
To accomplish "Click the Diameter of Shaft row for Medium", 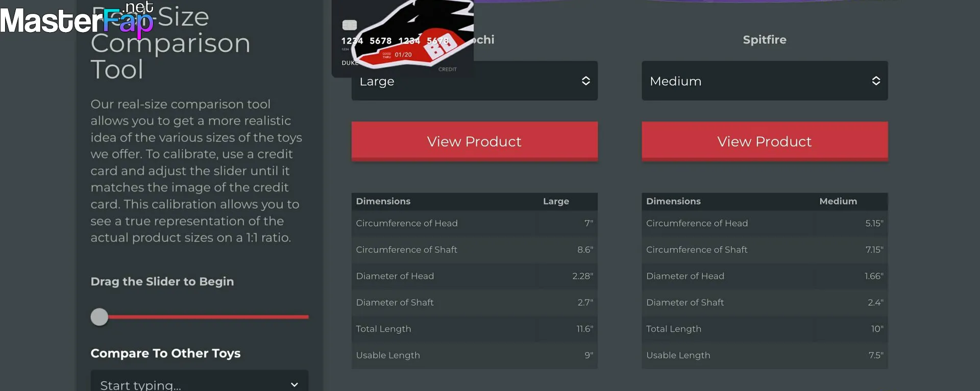I will coord(765,302).
